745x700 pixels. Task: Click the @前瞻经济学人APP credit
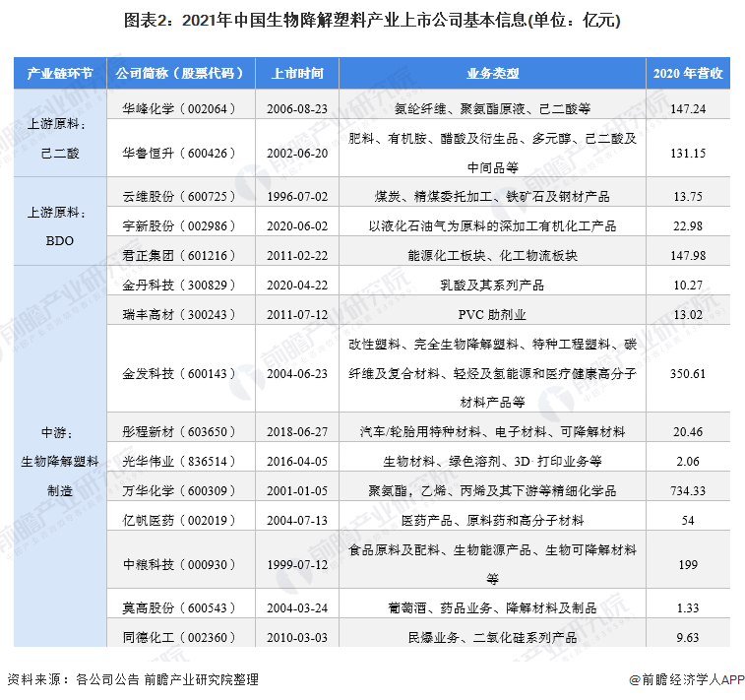tap(687, 680)
